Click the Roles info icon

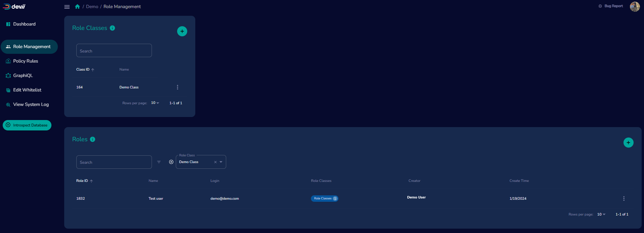(x=93, y=140)
